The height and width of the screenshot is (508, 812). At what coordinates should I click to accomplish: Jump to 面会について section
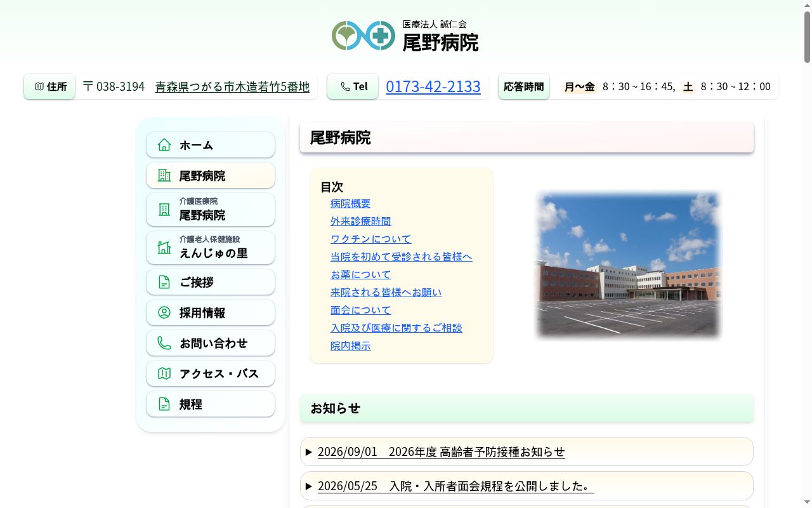pyautogui.click(x=360, y=311)
